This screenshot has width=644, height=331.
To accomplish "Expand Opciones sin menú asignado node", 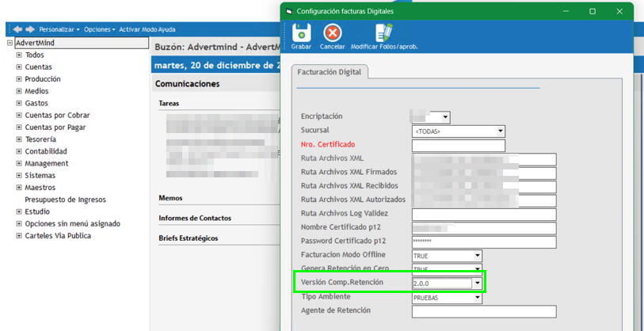I will click(x=19, y=224).
